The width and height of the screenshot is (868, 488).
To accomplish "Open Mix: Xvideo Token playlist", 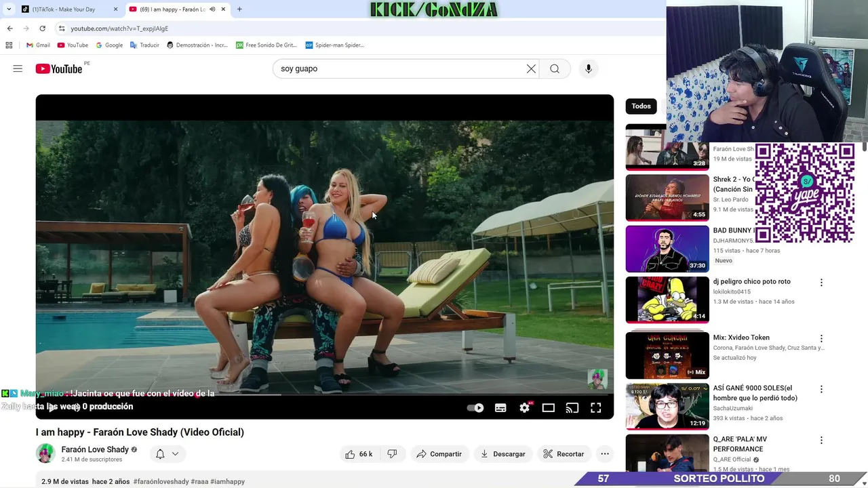I will point(667,355).
